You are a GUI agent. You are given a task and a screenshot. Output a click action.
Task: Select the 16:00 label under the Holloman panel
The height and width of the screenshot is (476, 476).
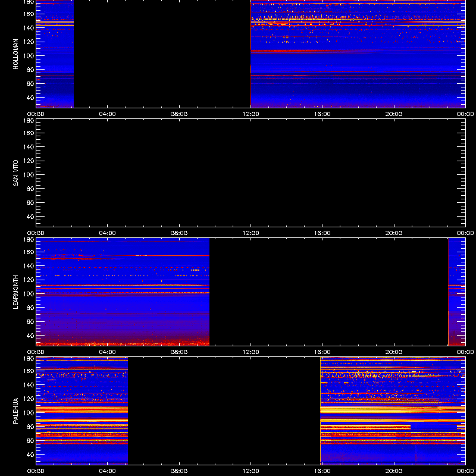[x=322, y=114]
